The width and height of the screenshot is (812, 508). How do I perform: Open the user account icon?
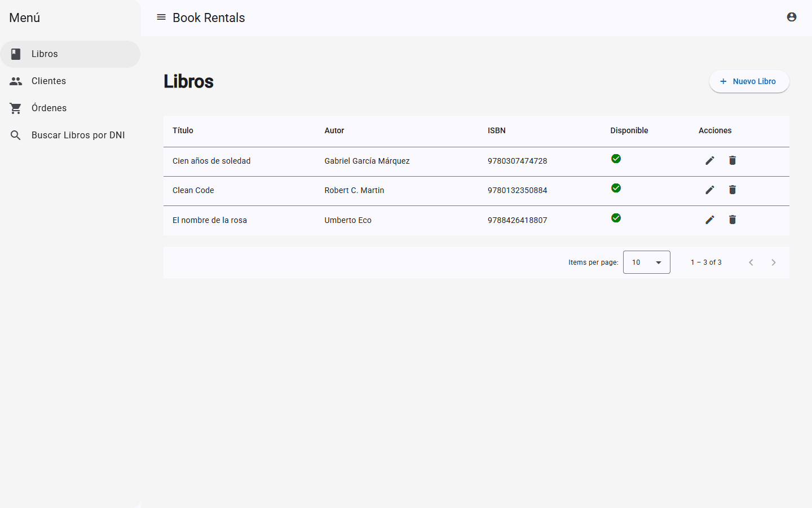coord(792,17)
